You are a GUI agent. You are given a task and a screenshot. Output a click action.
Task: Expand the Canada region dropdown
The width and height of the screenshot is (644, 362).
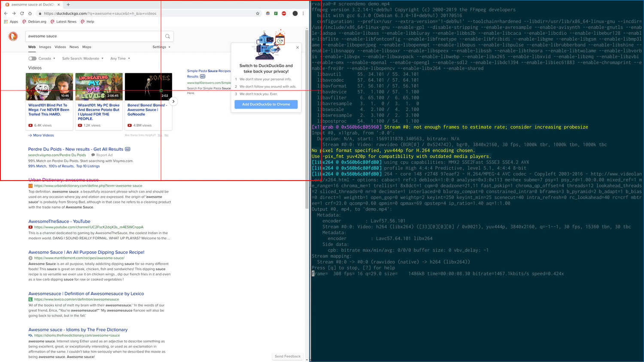(x=47, y=58)
